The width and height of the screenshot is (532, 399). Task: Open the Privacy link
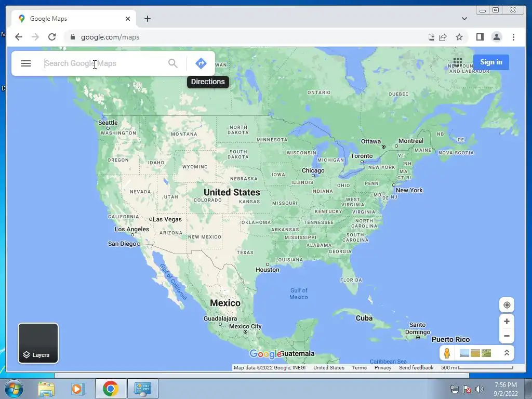tap(383, 367)
